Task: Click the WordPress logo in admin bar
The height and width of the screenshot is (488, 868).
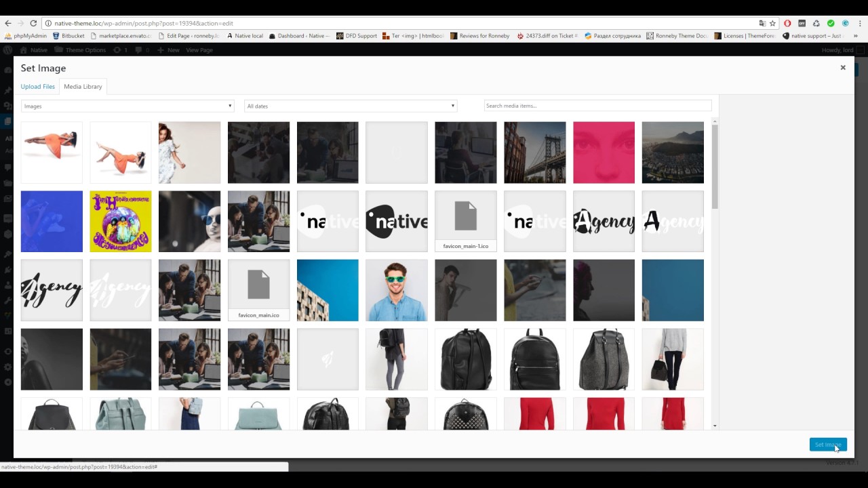Action: tap(8, 50)
